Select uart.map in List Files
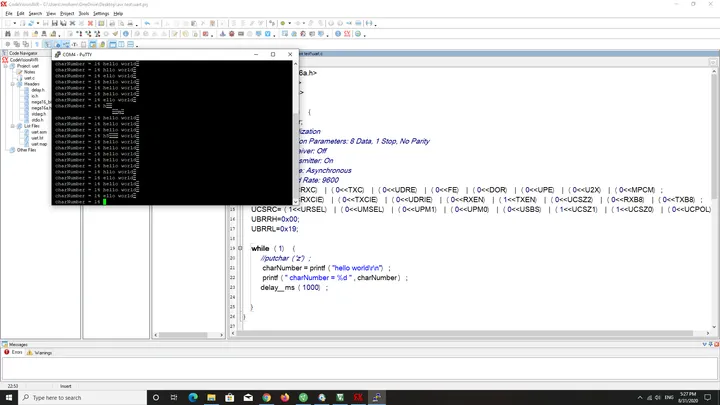 (39, 144)
